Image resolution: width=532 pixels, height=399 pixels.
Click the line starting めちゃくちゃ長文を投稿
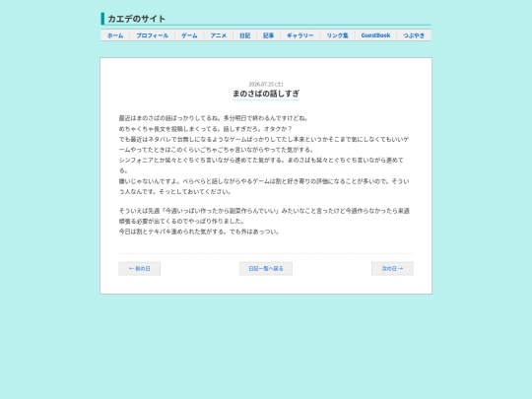click(x=205, y=129)
